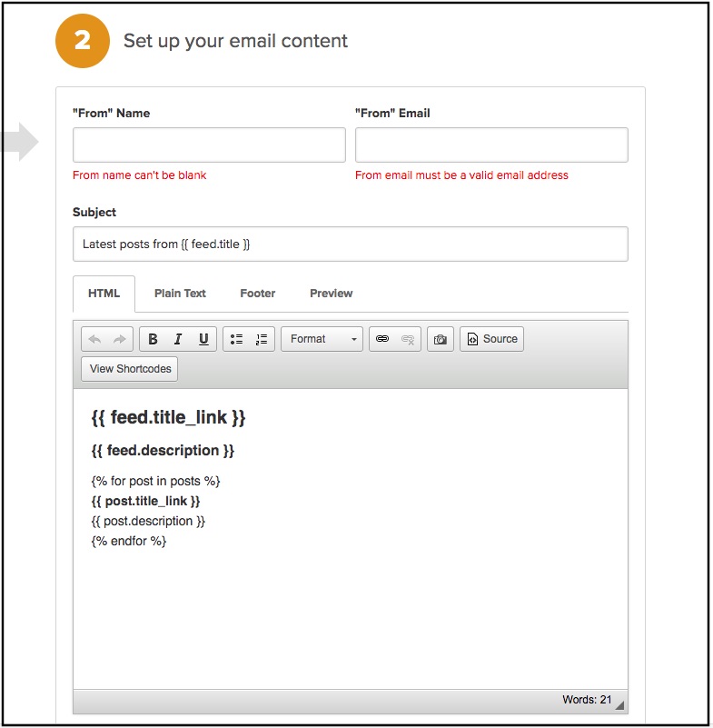This screenshot has width=713, height=728.
Task: Click the {% for post in posts %} line
Action: point(155,482)
